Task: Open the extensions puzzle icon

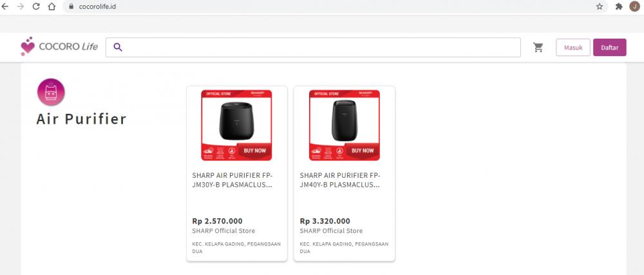Action: tap(619, 6)
